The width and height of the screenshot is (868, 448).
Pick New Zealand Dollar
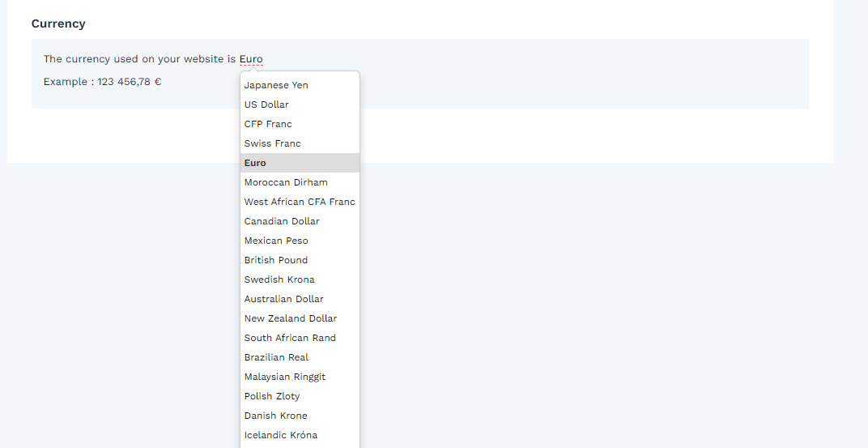click(x=300, y=318)
